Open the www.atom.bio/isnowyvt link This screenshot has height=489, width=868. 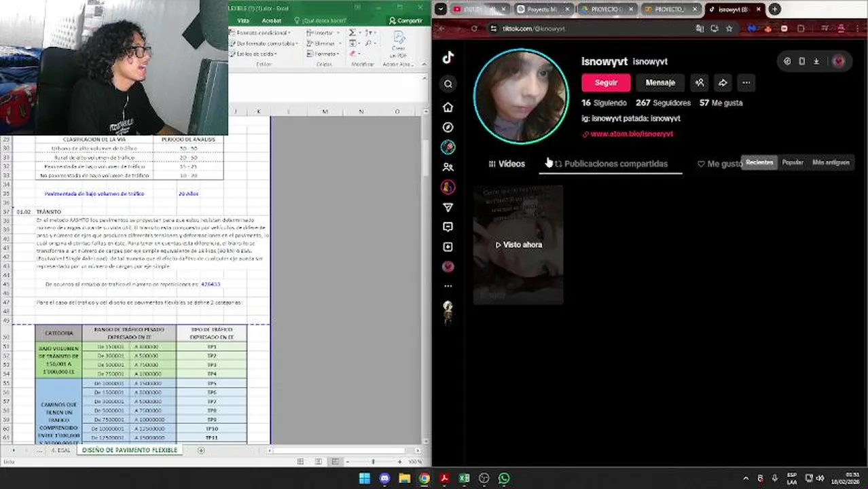pos(632,134)
